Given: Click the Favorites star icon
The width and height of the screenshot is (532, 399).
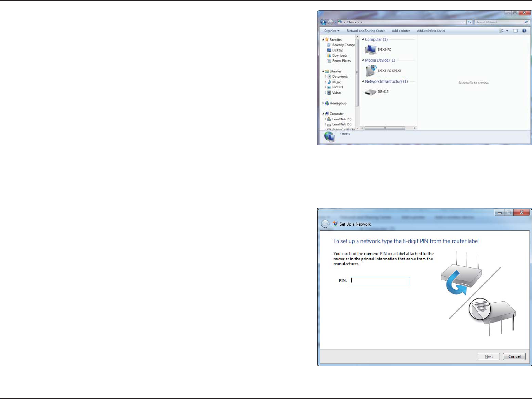Looking at the screenshot, I should (327, 40).
